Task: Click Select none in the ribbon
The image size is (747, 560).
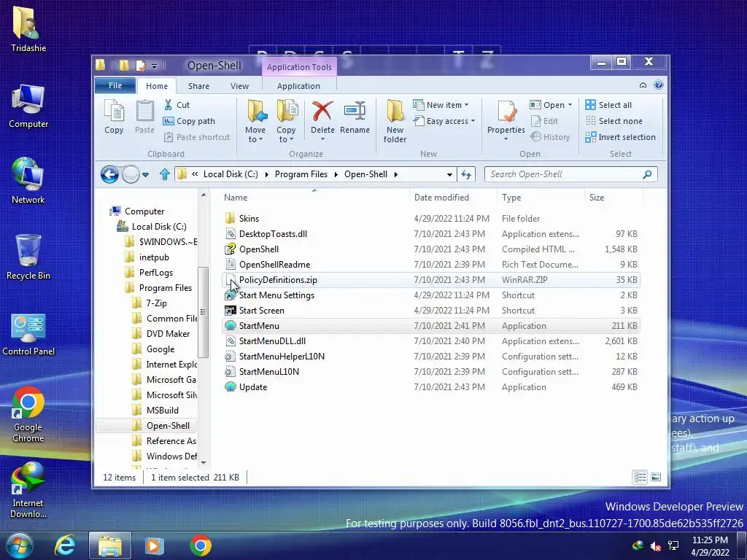Action: click(614, 121)
